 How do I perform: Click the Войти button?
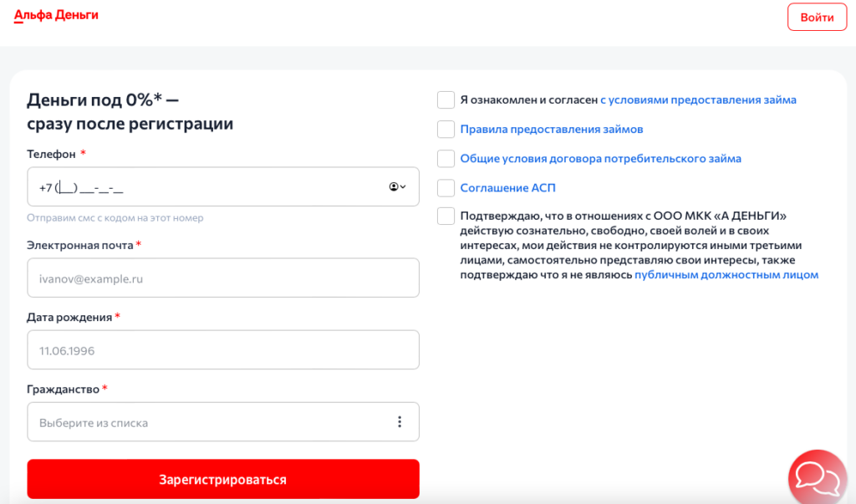(817, 17)
